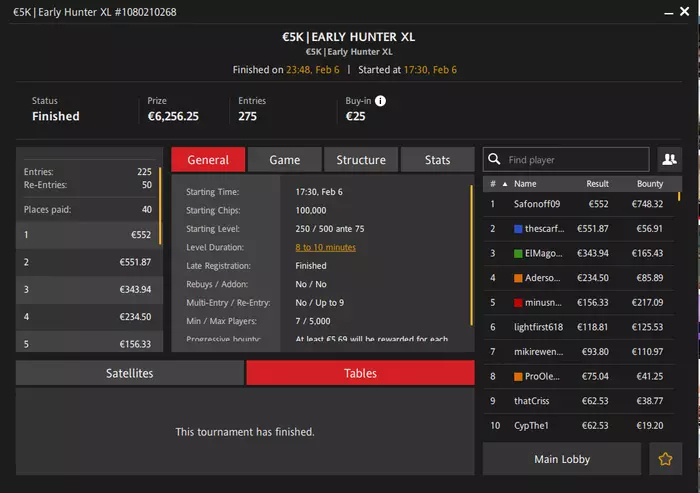This screenshot has height=493, width=700.
Task: Click payout row showing €343.94 for place 3
Action: click(88, 289)
